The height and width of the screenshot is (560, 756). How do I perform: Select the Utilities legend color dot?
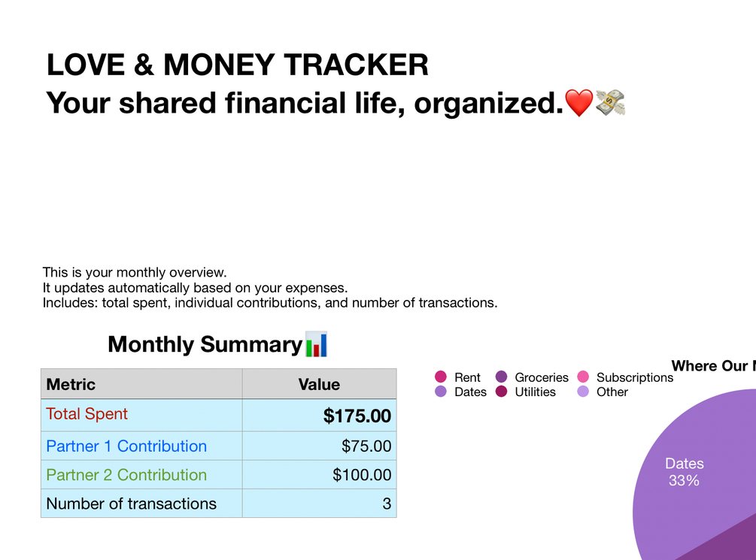502,392
